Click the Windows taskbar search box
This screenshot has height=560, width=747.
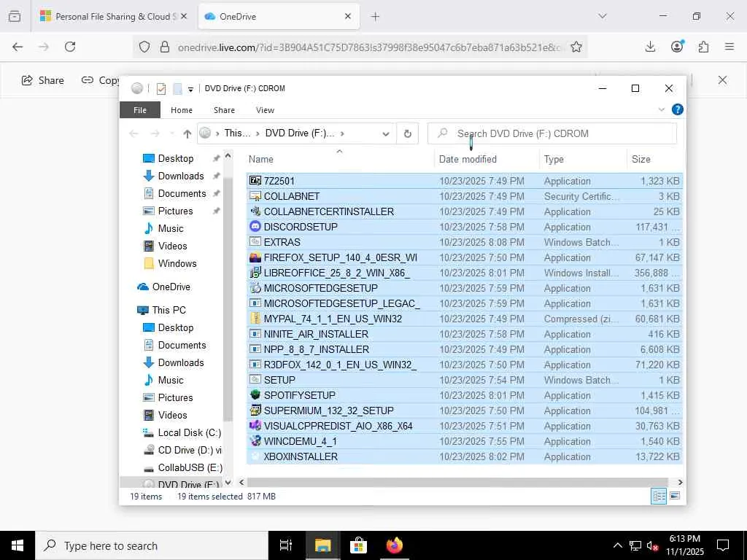coord(152,545)
